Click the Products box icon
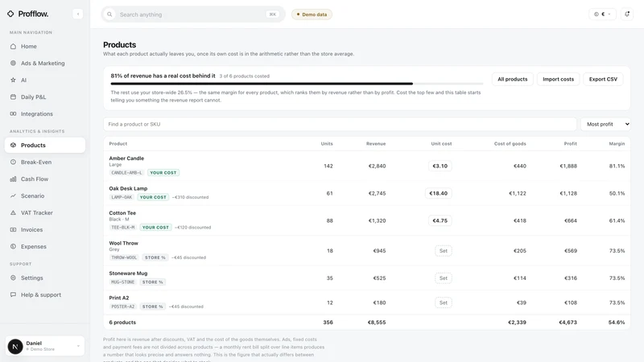Viewport: 644px width, 362px height. click(13, 146)
